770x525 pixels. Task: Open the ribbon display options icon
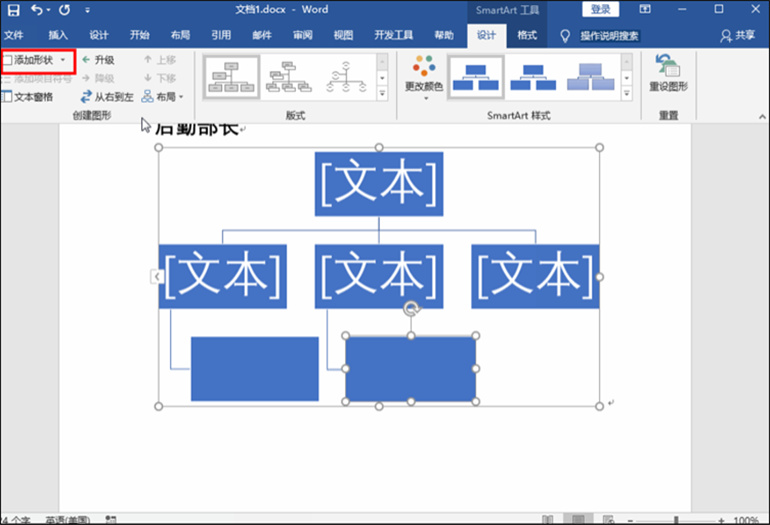(x=645, y=9)
